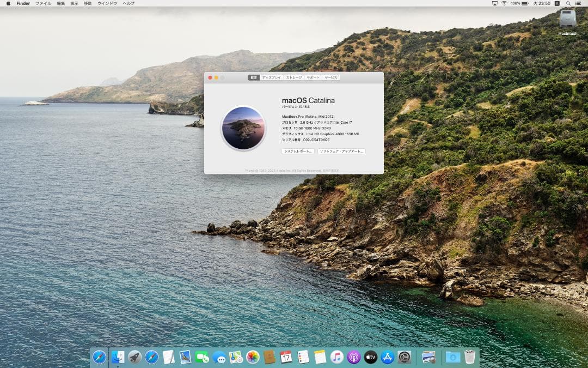Switch to the サービス tab
The image size is (588, 368).
tap(331, 78)
